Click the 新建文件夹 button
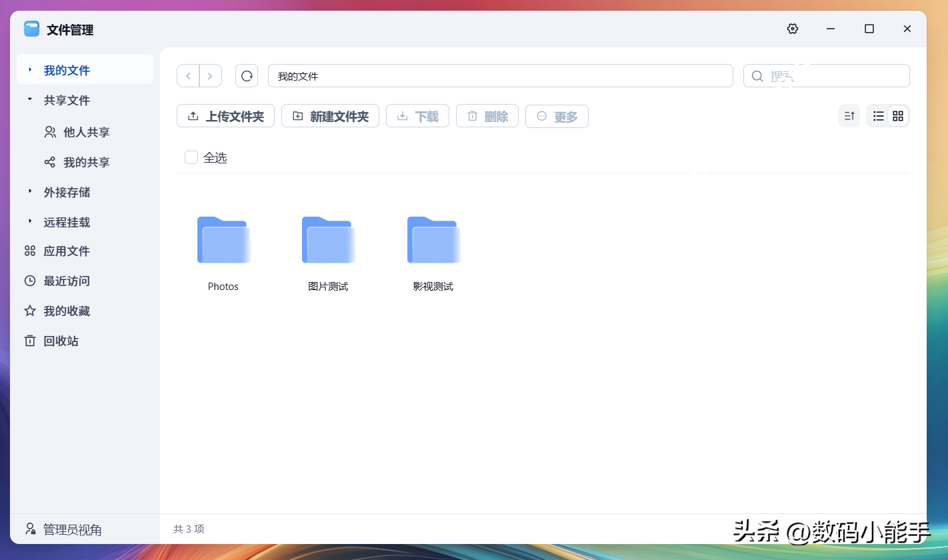 click(x=330, y=116)
